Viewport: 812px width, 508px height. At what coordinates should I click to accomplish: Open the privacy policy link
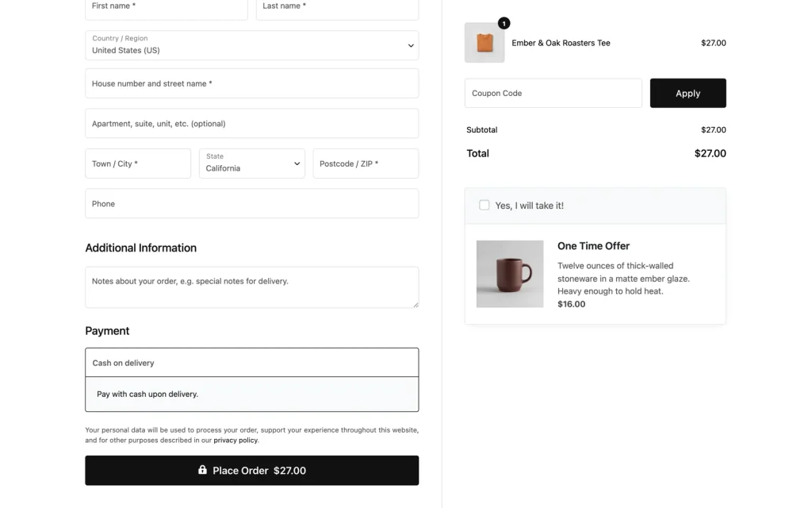tap(236, 440)
